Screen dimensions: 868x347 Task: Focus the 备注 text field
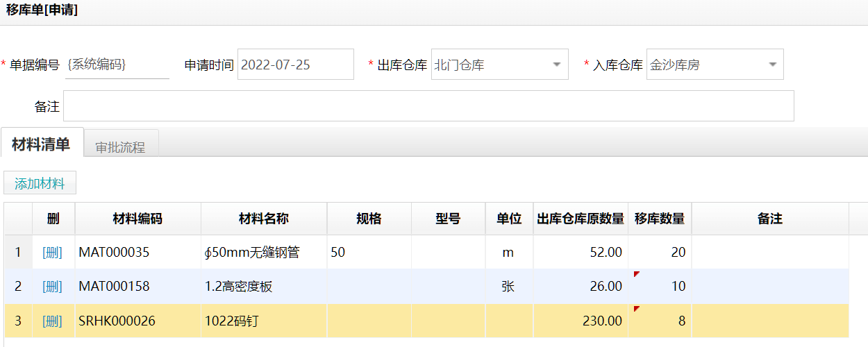tap(428, 106)
